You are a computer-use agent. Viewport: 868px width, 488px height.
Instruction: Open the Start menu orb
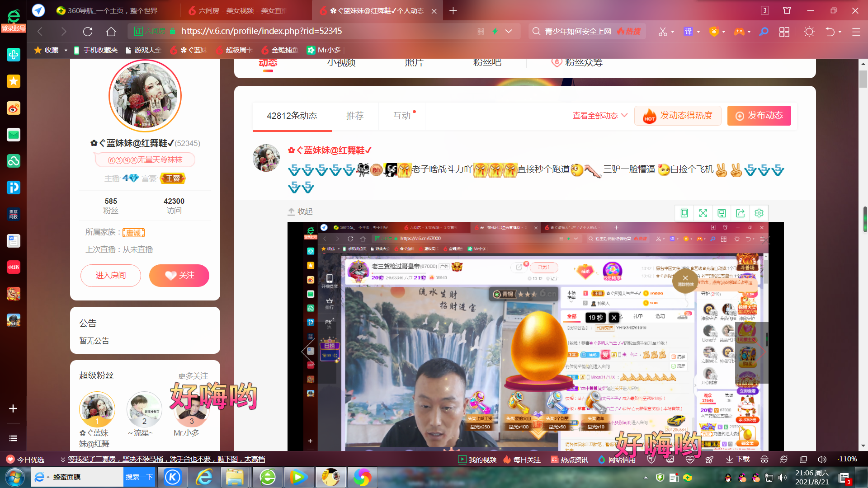(14, 477)
